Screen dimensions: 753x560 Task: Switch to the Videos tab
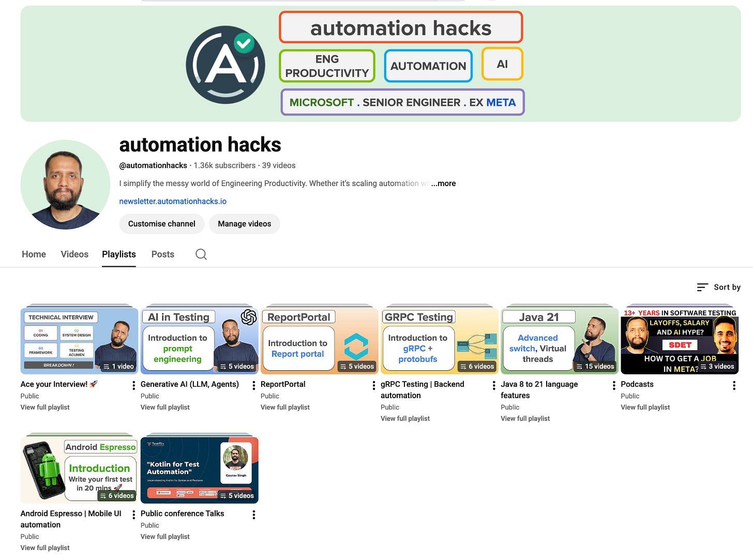pos(74,254)
